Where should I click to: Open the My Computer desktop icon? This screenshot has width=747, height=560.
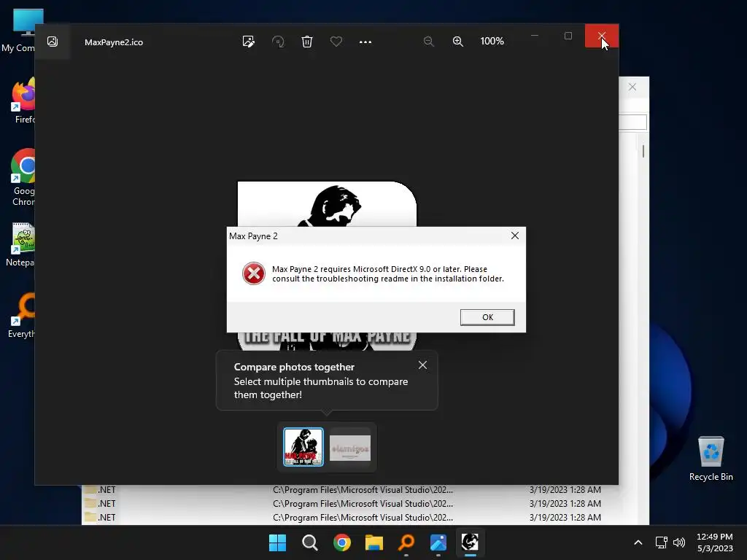click(x=21, y=31)
